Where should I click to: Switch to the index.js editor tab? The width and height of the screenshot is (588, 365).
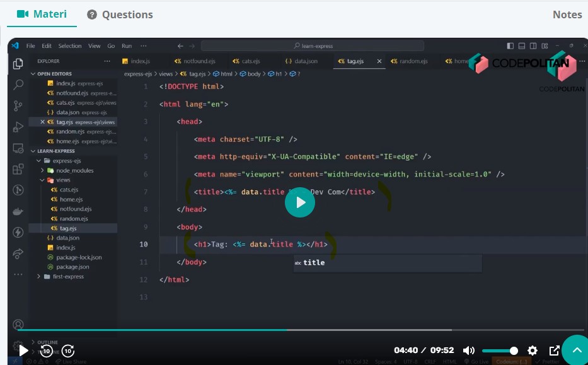(136, 61)
